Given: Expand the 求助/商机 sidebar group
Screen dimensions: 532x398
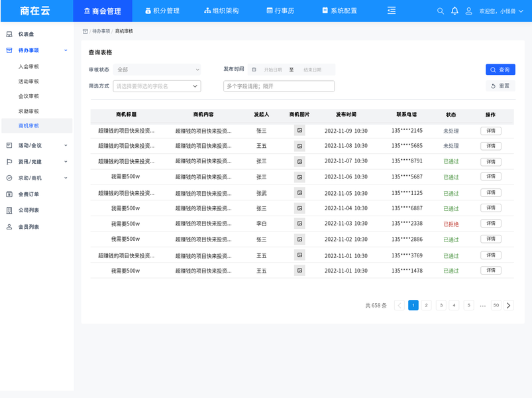Looking at the screenshot, I should coord(66,178).
